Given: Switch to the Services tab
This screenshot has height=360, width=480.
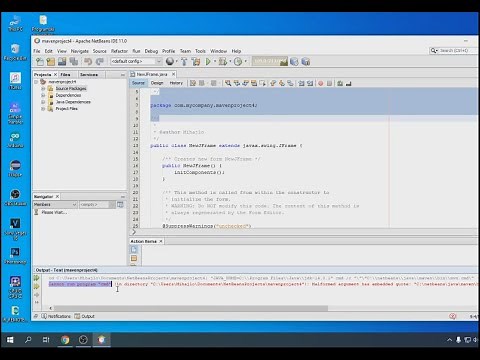Looking at the screenshot, I should point(89,74).
